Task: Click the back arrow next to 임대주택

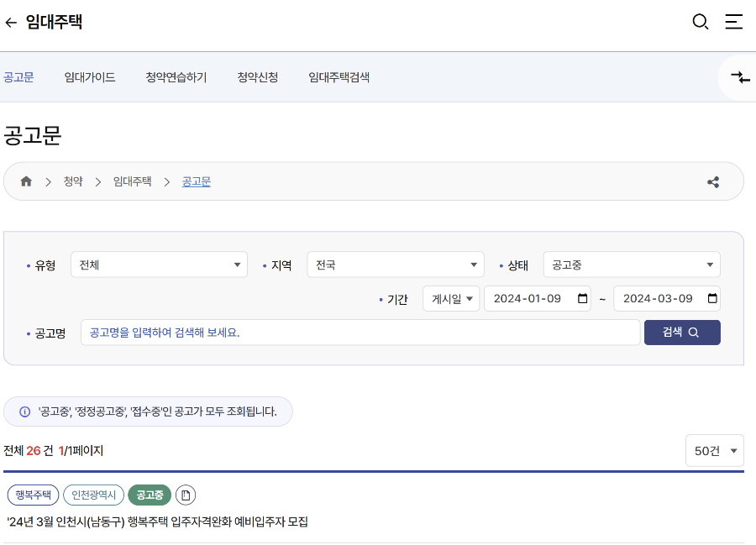Action: [x=11, y=23]
